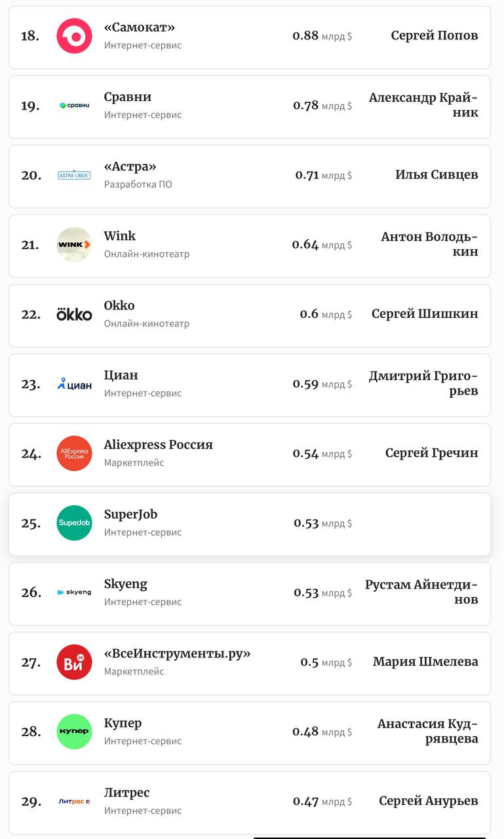Click the green Купер logo
Screen dimensions: 504x839
click(x=74, y=732)
